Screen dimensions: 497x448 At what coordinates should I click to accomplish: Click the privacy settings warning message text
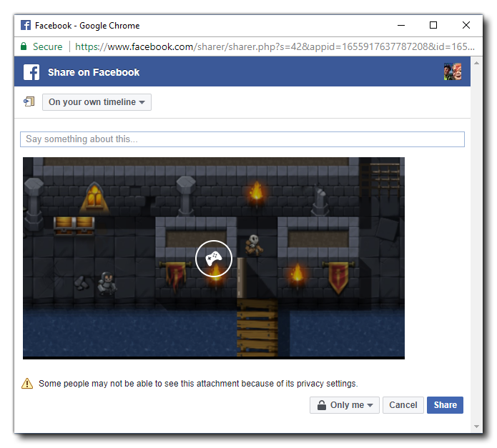198,384
